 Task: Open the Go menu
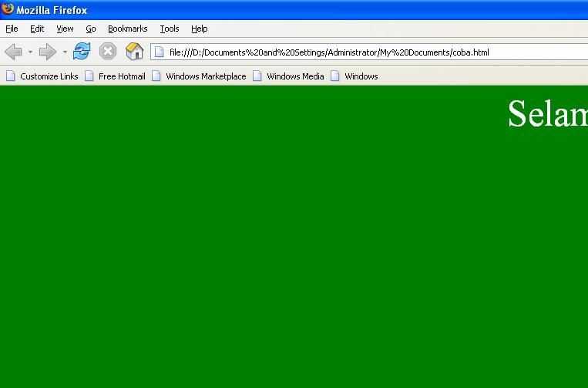click(91, 29)
